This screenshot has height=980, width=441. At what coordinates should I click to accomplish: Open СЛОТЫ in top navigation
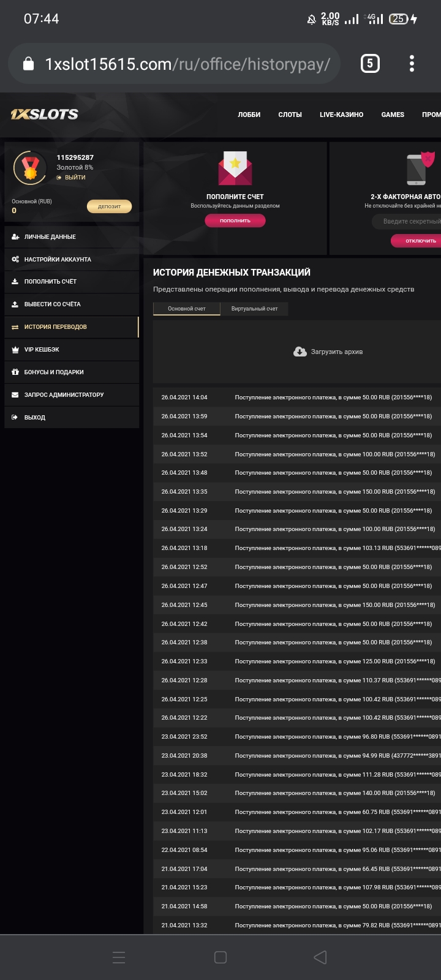290,115
